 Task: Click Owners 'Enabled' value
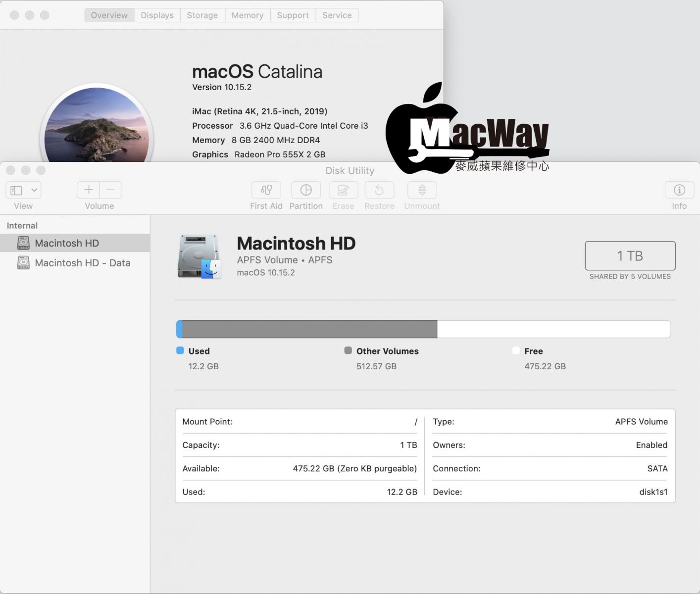652,445
